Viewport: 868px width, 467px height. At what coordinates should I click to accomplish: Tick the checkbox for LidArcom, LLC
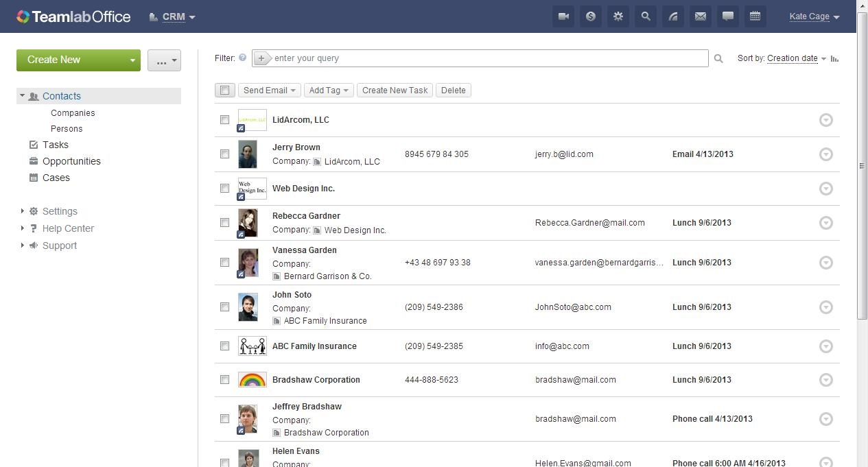point(224,120)
